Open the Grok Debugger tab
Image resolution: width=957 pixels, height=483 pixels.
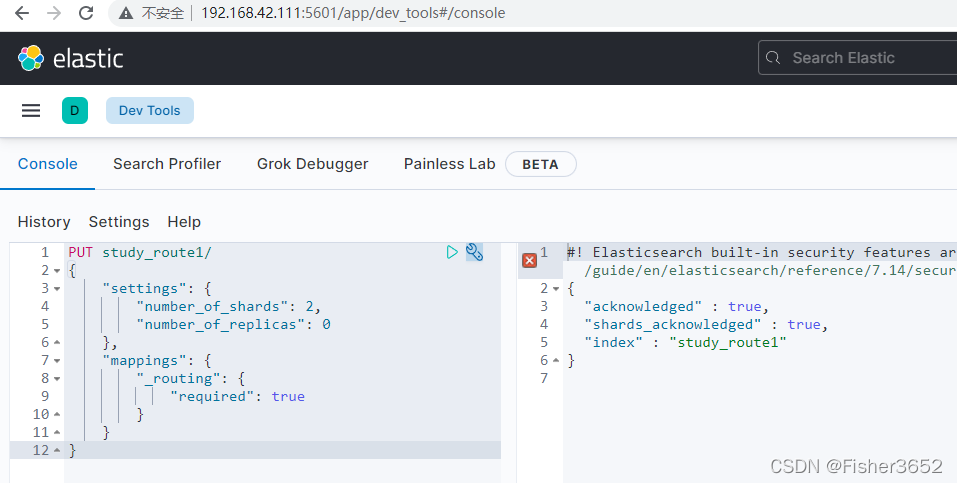point(312,164)
